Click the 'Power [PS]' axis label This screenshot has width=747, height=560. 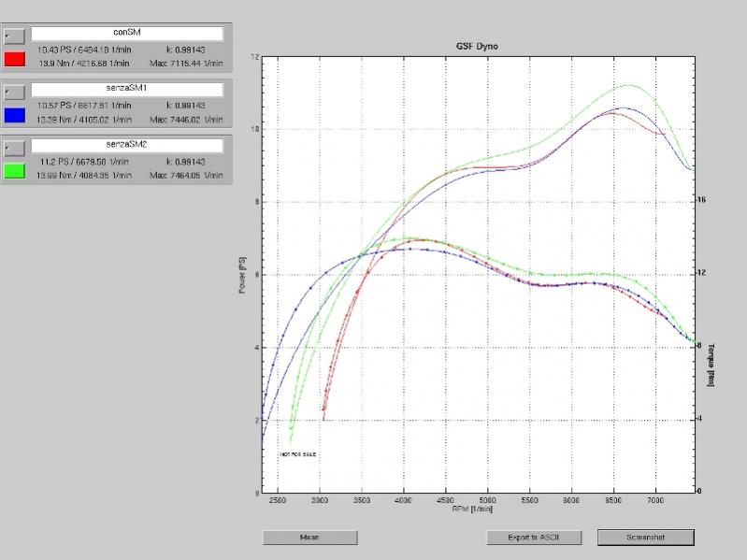point(242,275)
